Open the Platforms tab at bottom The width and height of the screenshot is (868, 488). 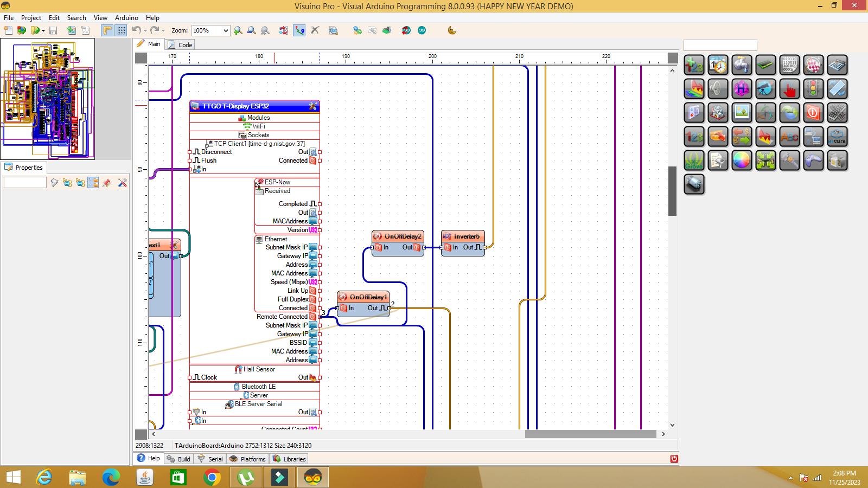point(247,459)
